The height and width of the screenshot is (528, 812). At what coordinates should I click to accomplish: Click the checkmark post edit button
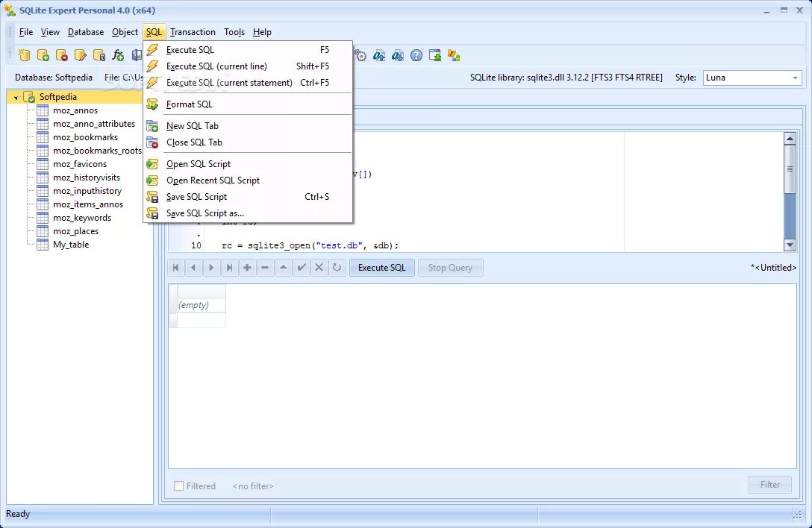pyautogui.click(x=301, y=268)
